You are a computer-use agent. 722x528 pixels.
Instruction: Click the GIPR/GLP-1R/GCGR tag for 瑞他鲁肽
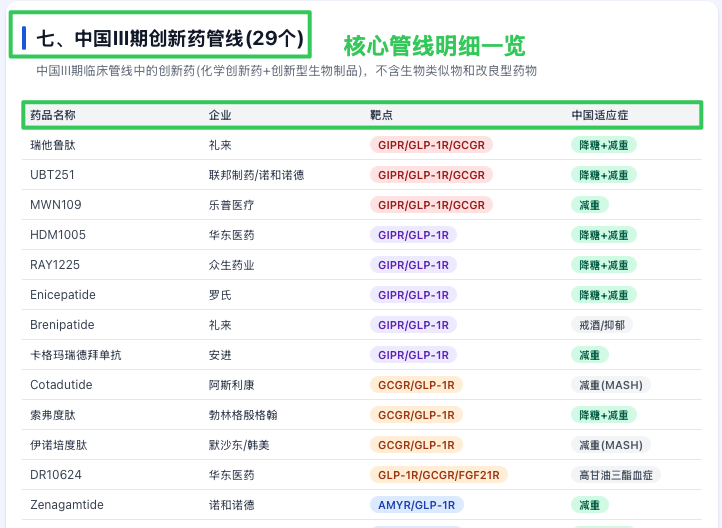click(431, 145)
